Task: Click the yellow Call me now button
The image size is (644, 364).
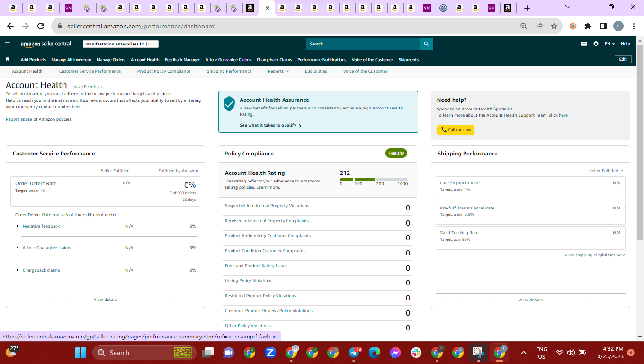Action: coord(456,130)
